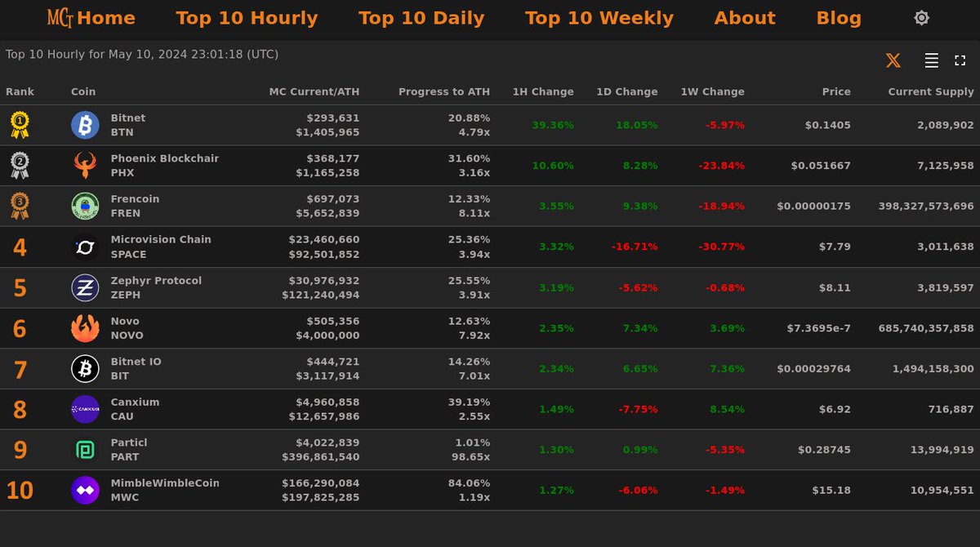Sort by 1H Change column header

click(543, 91)
